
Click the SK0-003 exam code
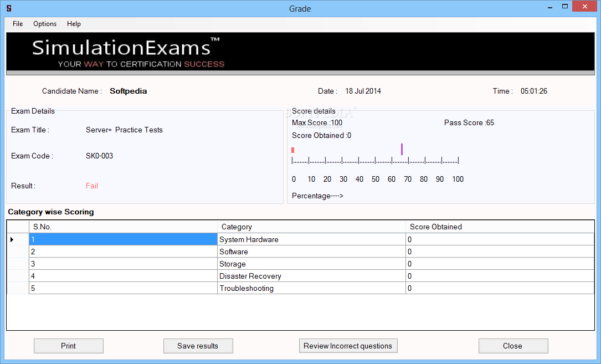click(99, 156)
